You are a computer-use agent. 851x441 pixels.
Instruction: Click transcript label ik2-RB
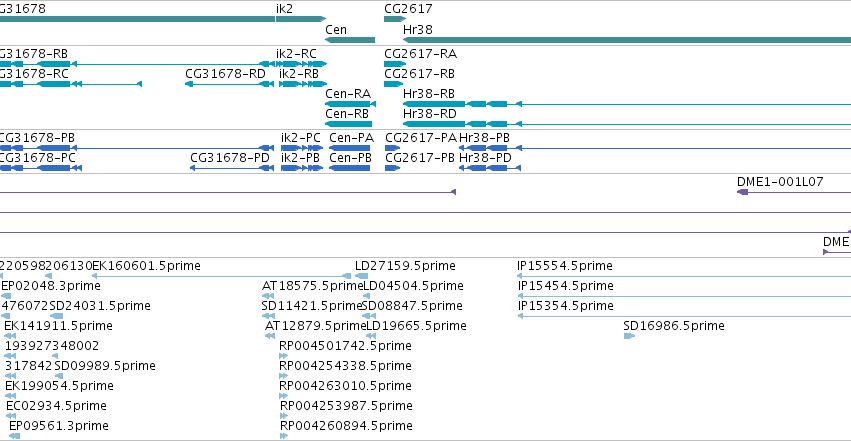click(299, 74)
